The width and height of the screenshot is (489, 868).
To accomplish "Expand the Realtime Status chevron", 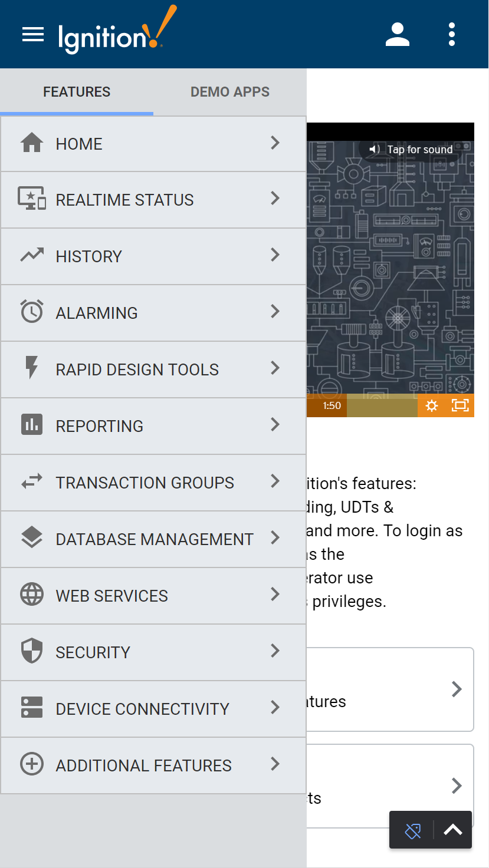I will 275,199.
